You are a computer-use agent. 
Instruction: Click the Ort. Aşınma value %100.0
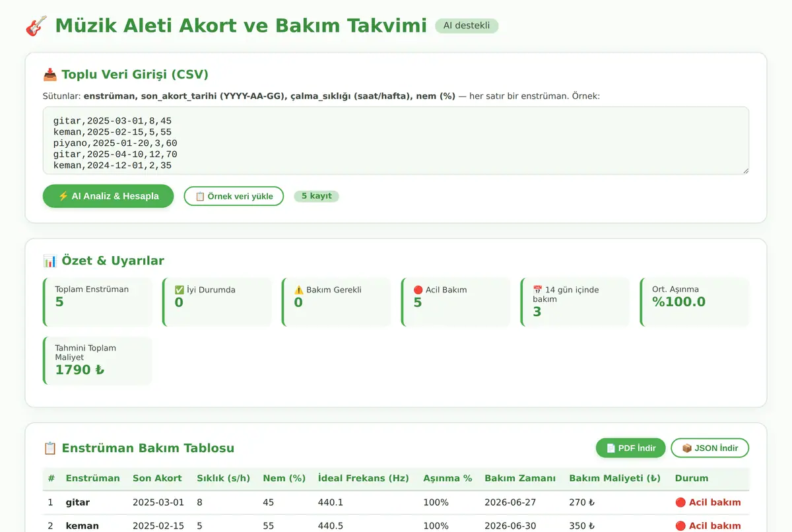point(678,302)
